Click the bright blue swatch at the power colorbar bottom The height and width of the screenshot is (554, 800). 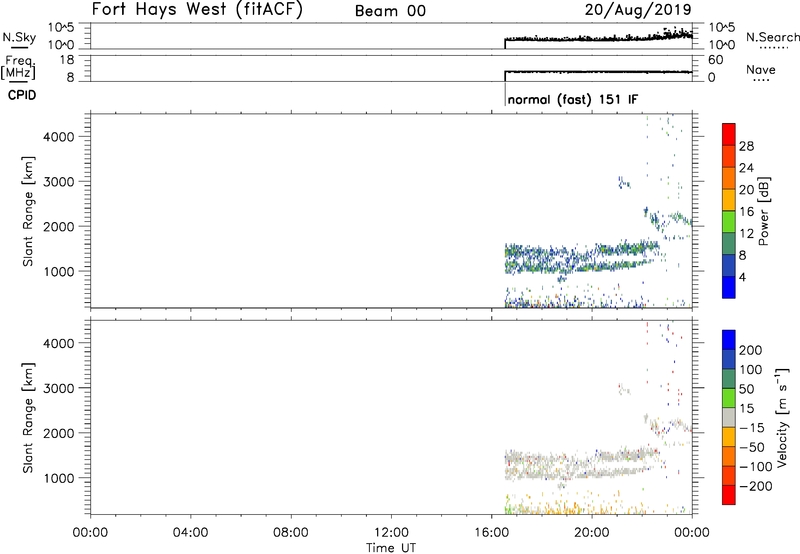[729, 287]
